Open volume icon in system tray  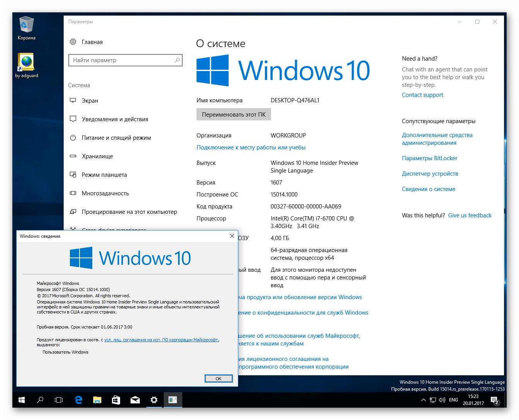pyautogui.click(x=442, y=400)
